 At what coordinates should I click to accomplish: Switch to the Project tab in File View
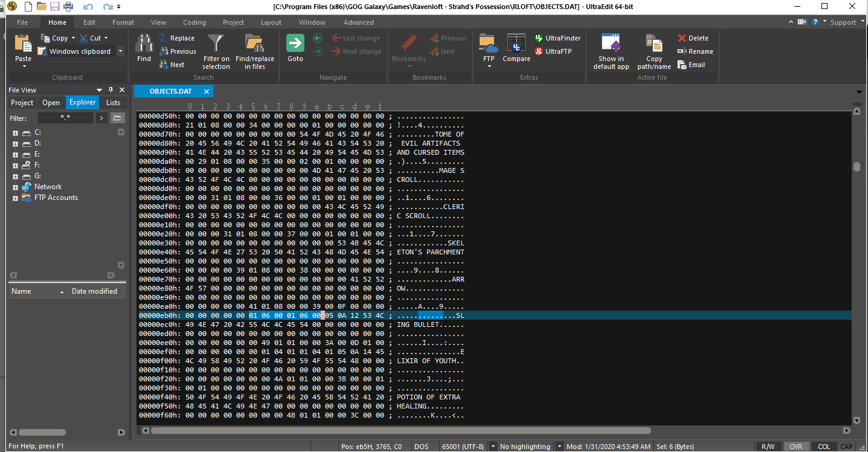coord(22,103)
